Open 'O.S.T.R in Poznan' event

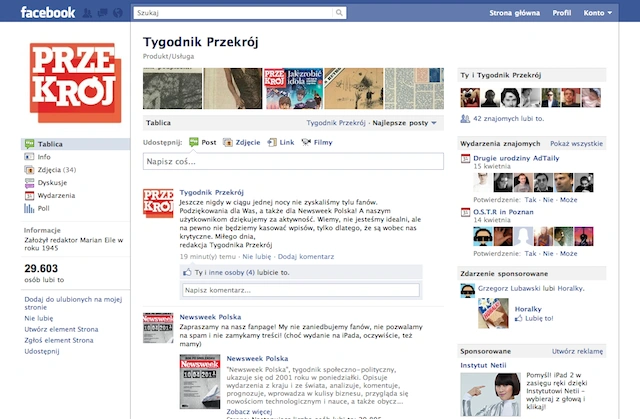pyautogui.click(x=503, y=212)
